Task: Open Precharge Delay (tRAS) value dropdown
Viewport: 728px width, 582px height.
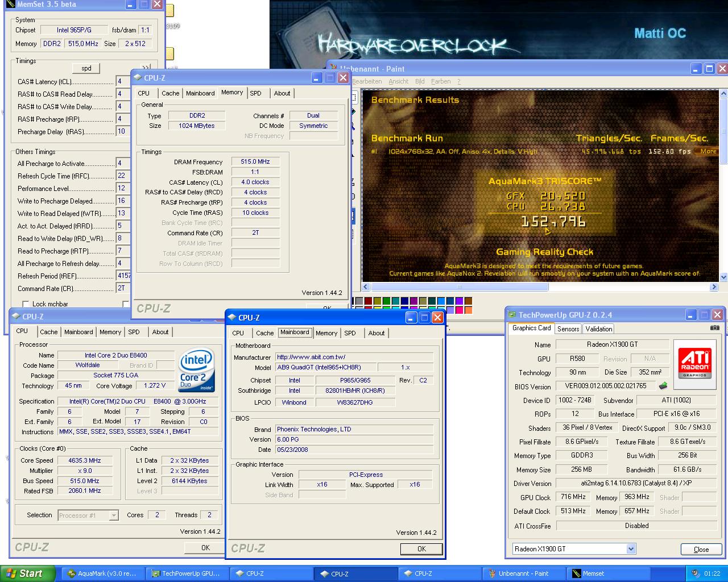Action: (x=123, y=131)
